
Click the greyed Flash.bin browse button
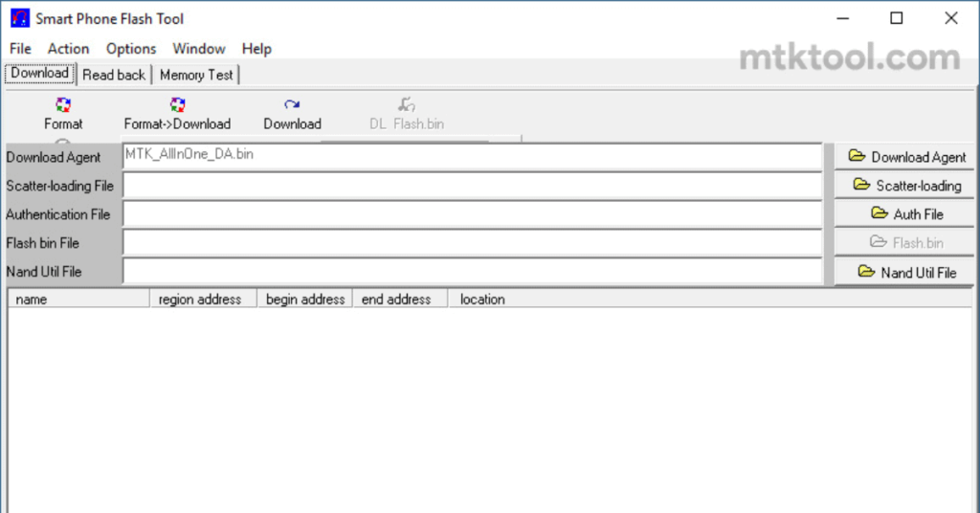905,242
